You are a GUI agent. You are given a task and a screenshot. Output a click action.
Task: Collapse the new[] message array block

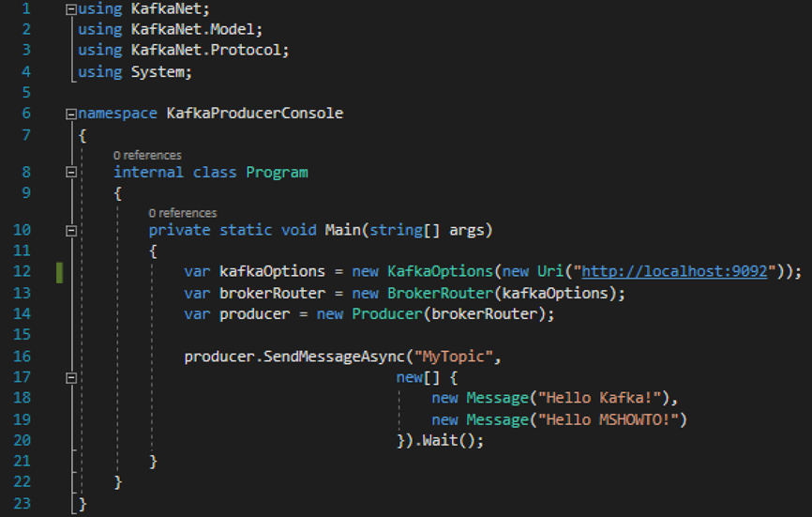pyautogui.click(x=71, y=377)
